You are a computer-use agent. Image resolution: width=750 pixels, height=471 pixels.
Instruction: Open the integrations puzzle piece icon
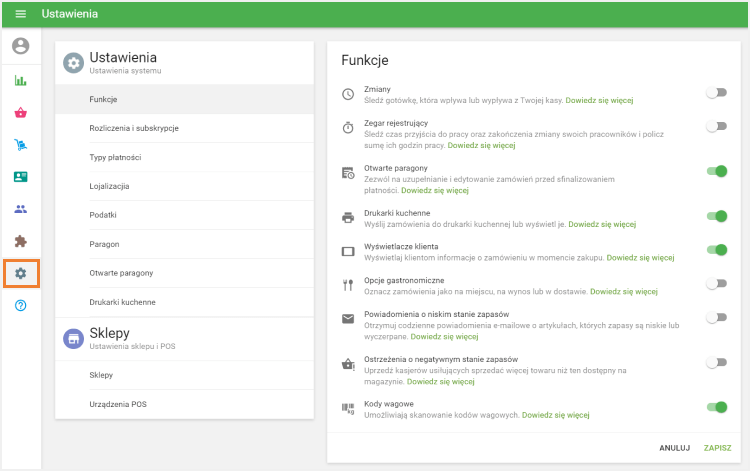(x=20, y=241)
